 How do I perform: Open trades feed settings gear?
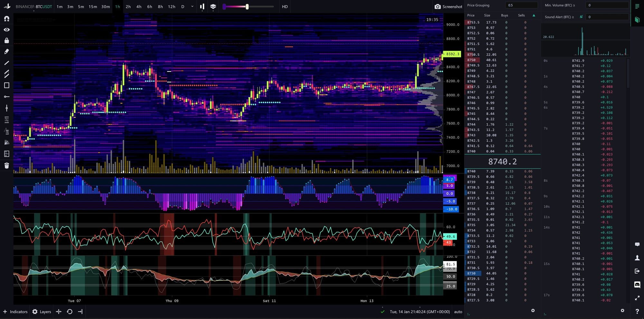(622, 311)
